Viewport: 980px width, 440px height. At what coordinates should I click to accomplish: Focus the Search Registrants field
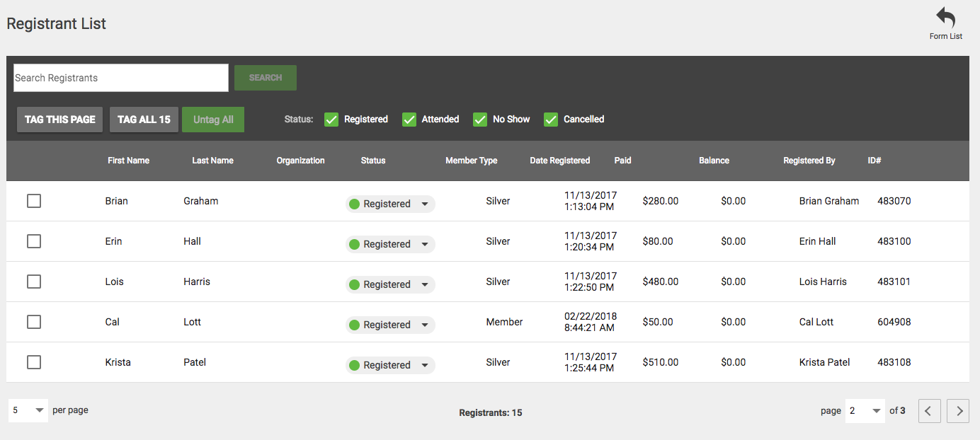121,78
